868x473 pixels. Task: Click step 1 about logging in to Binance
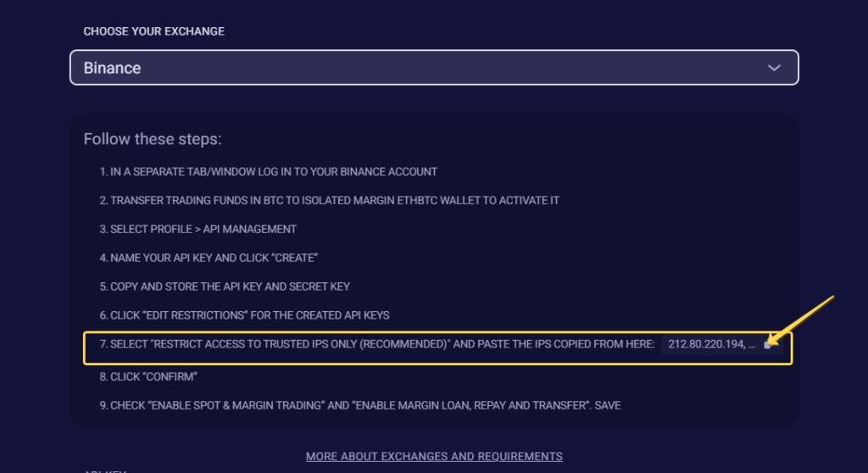269,172
